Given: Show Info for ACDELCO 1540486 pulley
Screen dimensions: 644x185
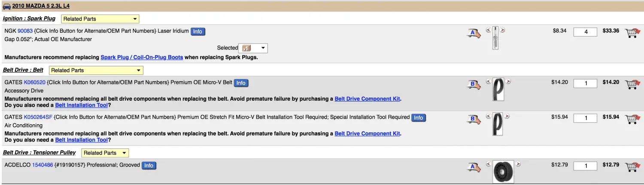Looking at the screenshot, I should coord(149,166).
